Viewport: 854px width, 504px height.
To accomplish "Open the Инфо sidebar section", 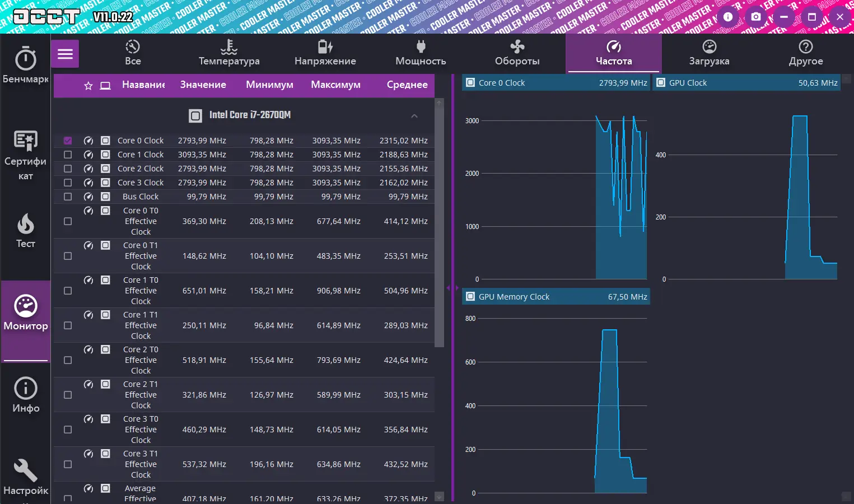I will 25,395.
